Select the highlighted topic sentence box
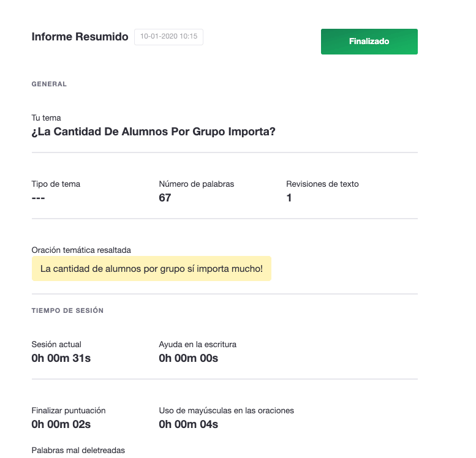 pos(151,269)
